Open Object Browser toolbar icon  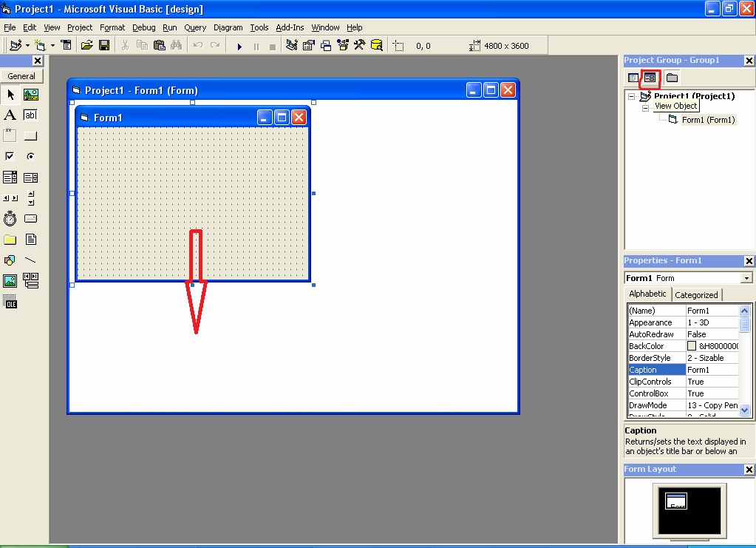coord(343,45)
